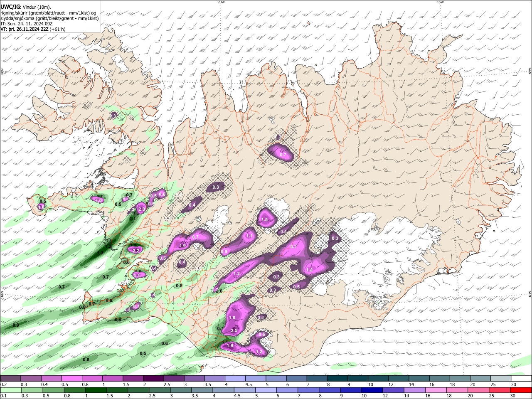Viewport: 532px width, 399px height.
Task: Click the lavender 4–4.5 snow legend swatch
Action: (x=235, y=379)
